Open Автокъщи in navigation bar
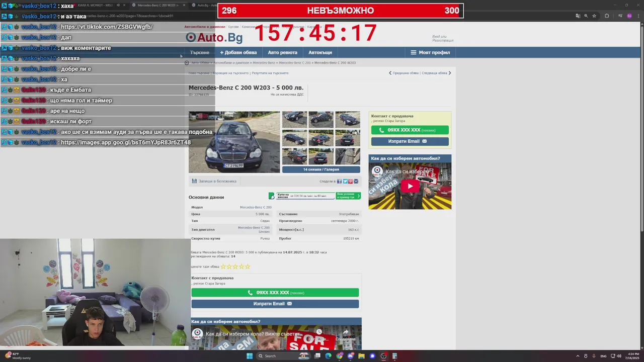The width and height of the screenshot is (644, 362). tap(320, 52)
